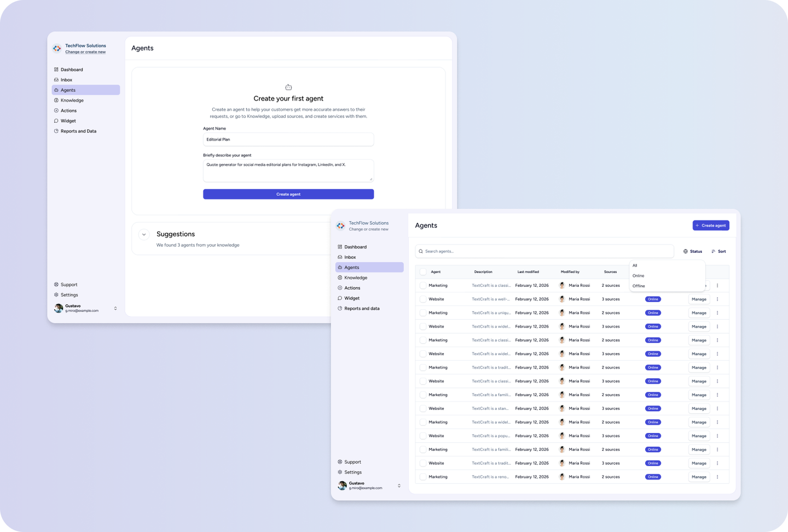Click the robot icon above Create your first agent
The image size is (788, 532).
(x=288, y=87)
